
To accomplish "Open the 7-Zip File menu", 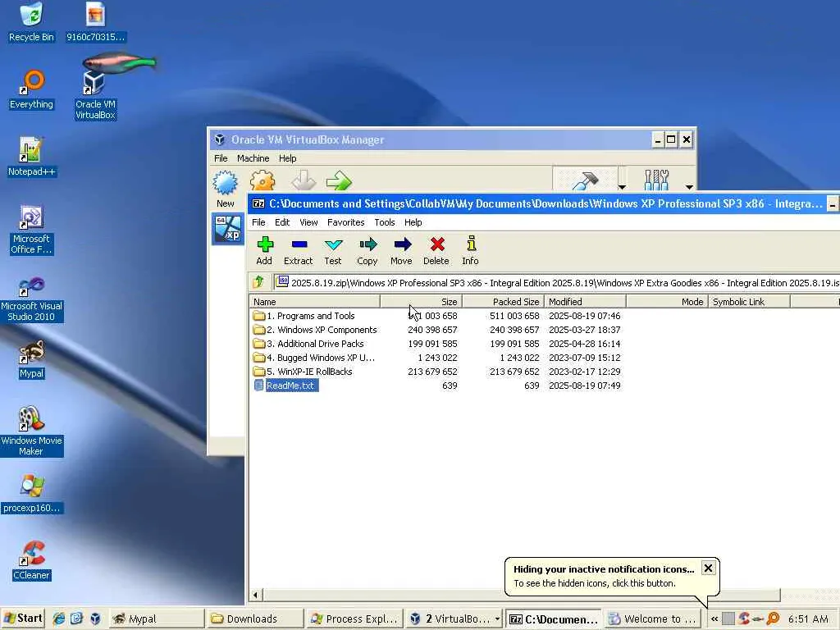I will pyautogui.click(x=258, y=222).
